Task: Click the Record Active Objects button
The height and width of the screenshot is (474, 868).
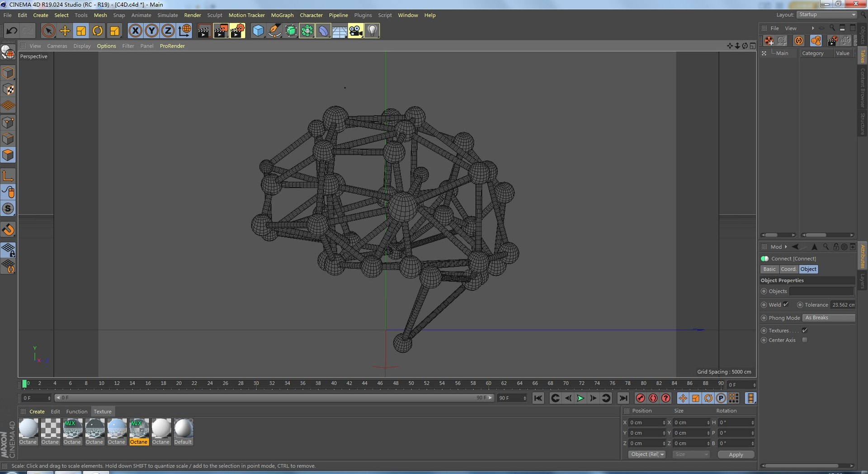Action: coord(640,398)
